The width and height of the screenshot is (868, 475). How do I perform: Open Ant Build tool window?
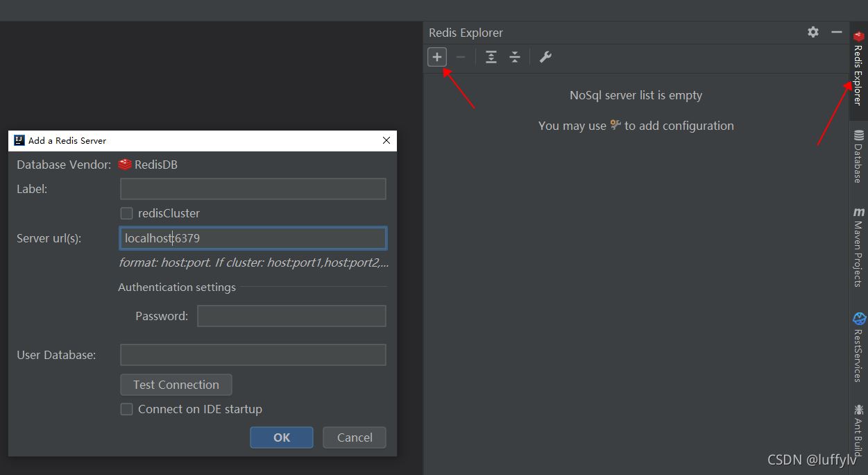click(x=858, y=429)
